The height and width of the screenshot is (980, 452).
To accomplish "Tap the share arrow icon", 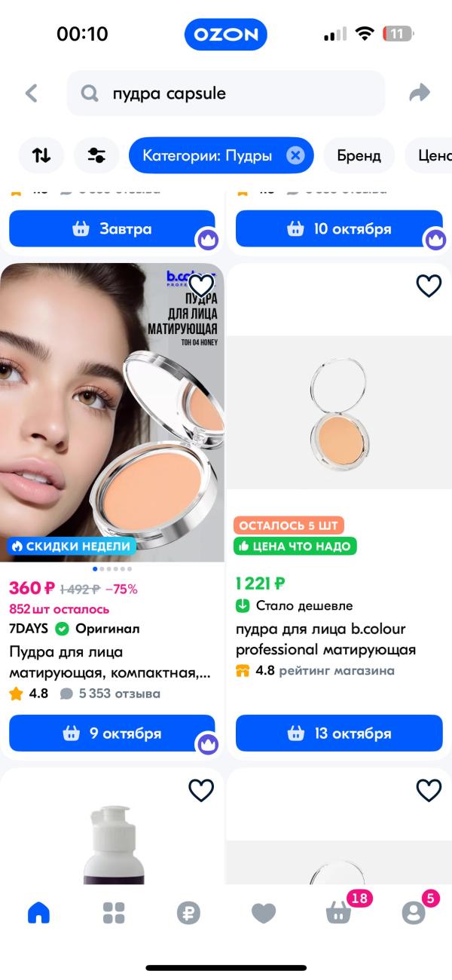I will pyautogui.click(x=420, y=93).
